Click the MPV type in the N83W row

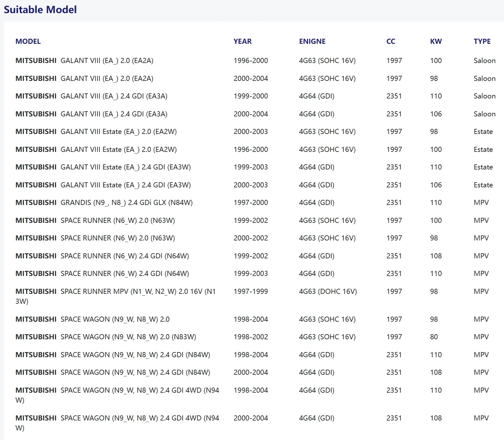pyautogui.click(x=481, y=337)
